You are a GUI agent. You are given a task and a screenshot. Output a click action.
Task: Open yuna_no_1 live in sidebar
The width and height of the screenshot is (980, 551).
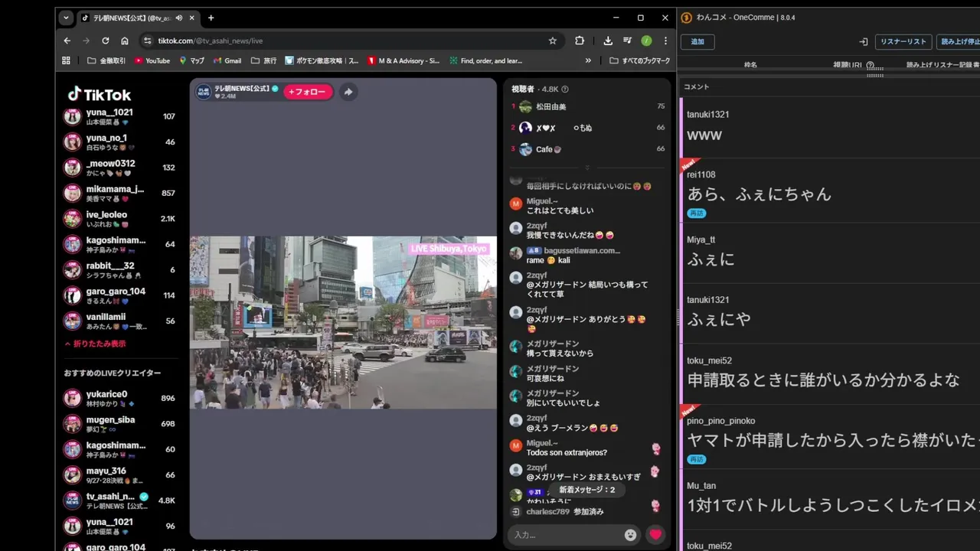[x=120, y=142]
